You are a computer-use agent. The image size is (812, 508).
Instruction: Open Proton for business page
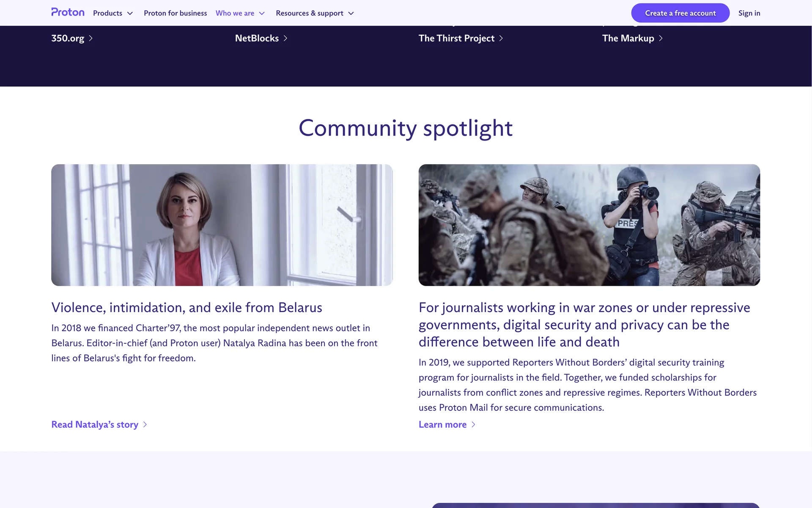tap(175, 13)
